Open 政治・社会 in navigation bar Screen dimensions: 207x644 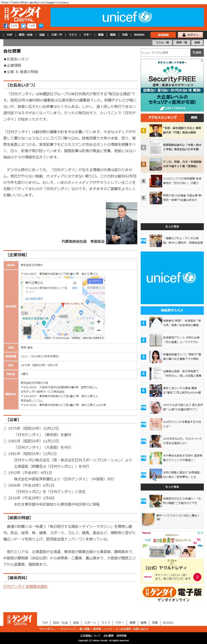[x=26, y=35]
